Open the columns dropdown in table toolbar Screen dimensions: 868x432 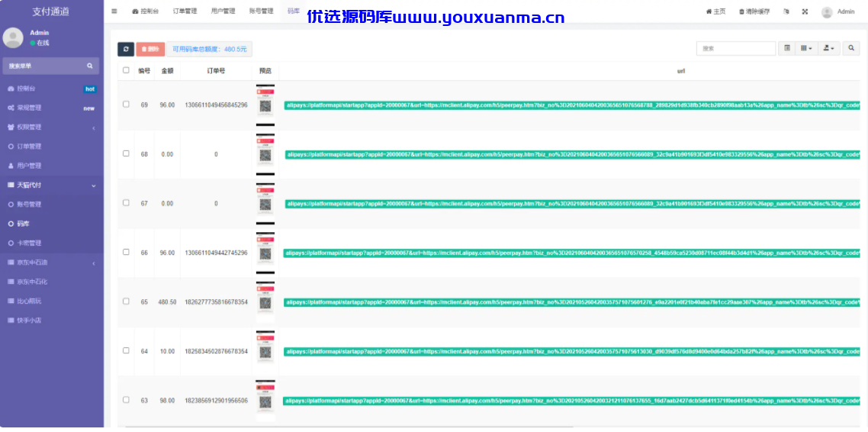(806, 49)
